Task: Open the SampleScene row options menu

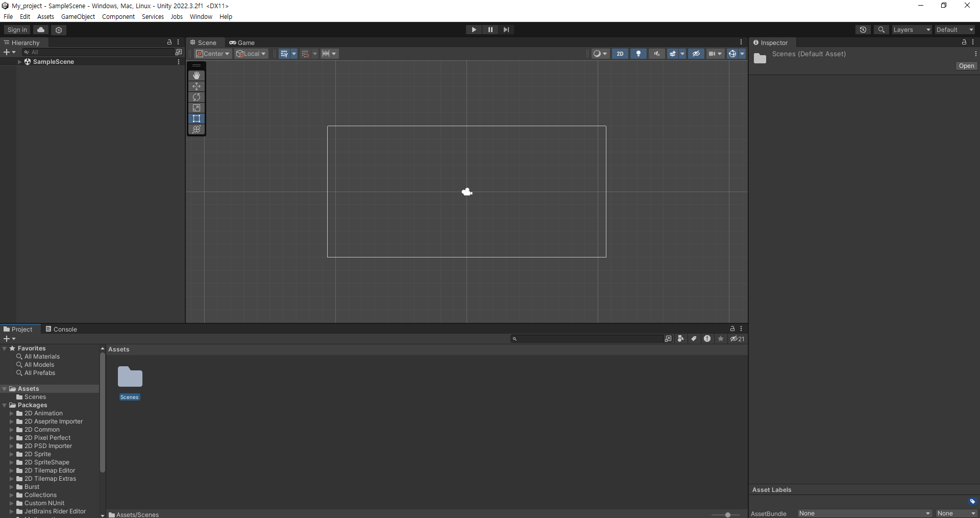Action: pos(179,62)
